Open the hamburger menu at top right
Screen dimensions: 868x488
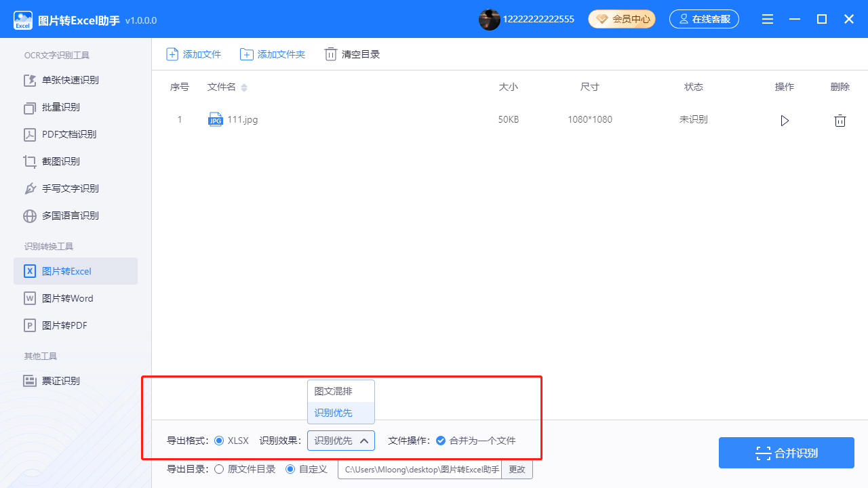[768, 19]
